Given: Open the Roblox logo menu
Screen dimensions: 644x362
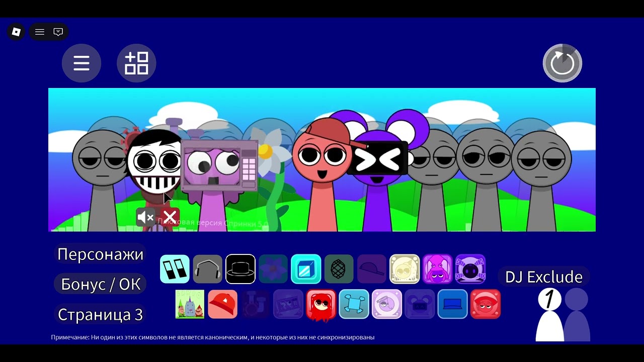Looking at the screenshot, I should tap(16, 32).
